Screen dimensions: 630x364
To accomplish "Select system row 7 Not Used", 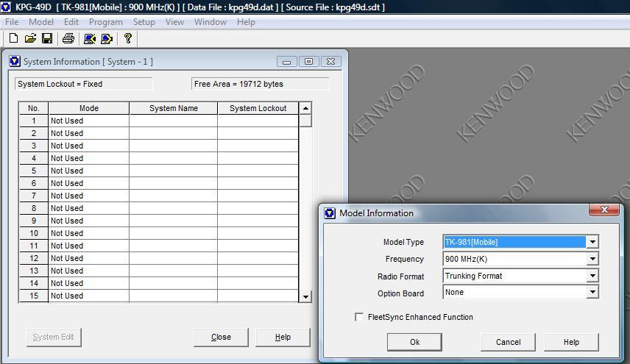I will pyautogui.click(x=88, y=196).
